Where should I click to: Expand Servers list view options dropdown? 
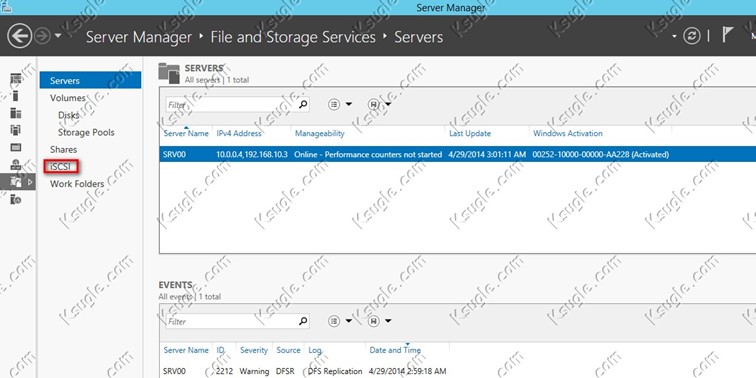point(339,104)
